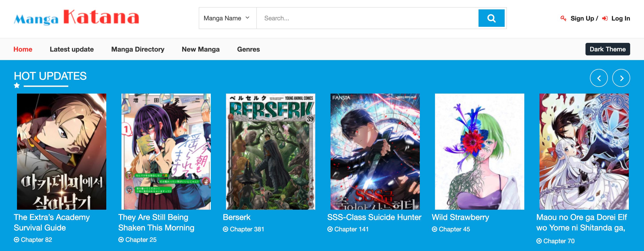The width and height of the screenshot is (644, 251).
Task: Go to the Latest update page
Action: point(72,49)
